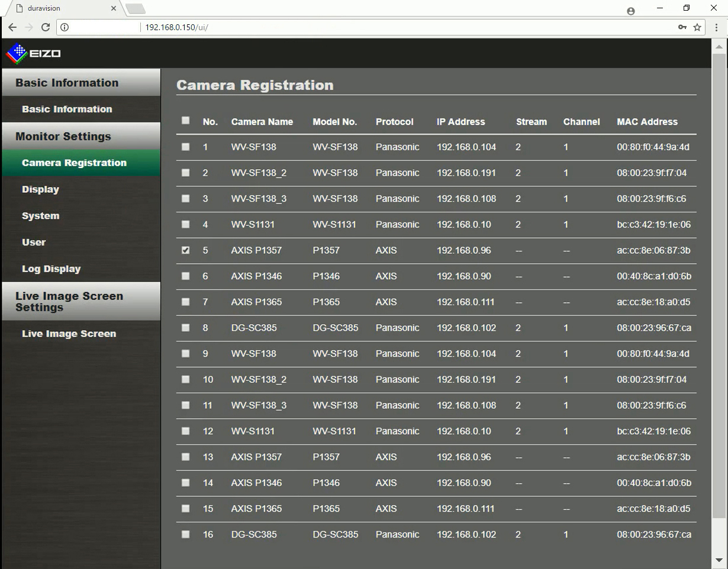The width and height of the screenshot is (728, 569).
Task: Check the box for camera No. 9
Action: click(186, 353)
